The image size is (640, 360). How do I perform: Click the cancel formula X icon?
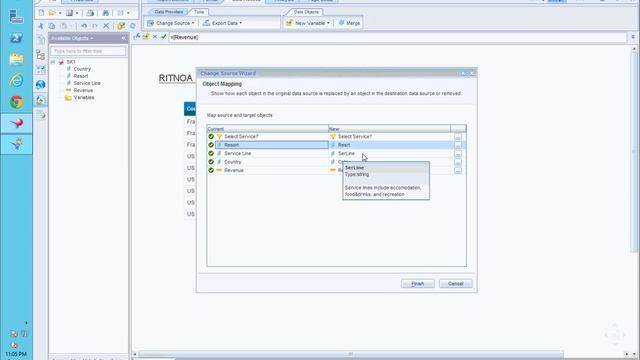155,37
